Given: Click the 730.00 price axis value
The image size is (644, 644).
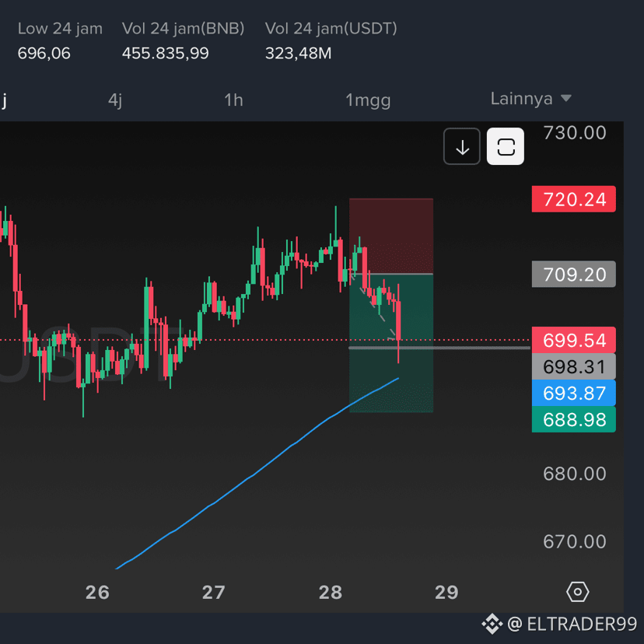Looking at the screenshot, I should pyautogui.click(x=575, y=133).
